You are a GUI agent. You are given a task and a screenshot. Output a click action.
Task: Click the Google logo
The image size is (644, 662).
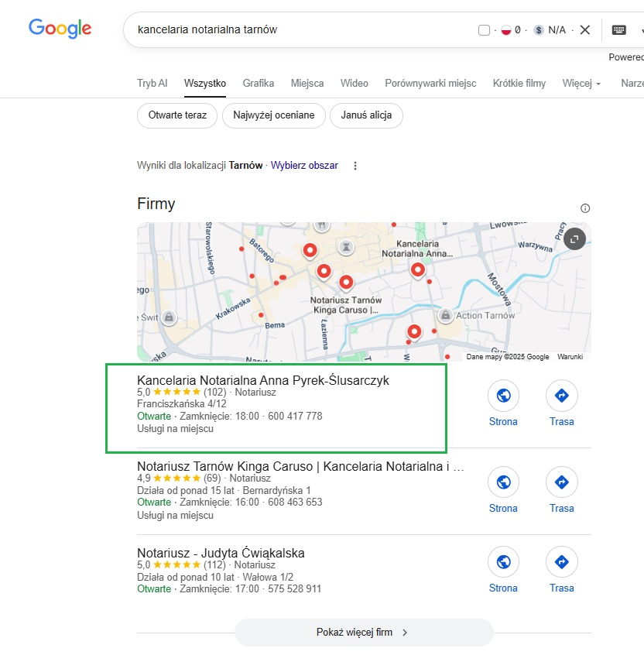[x=60, y=29]
